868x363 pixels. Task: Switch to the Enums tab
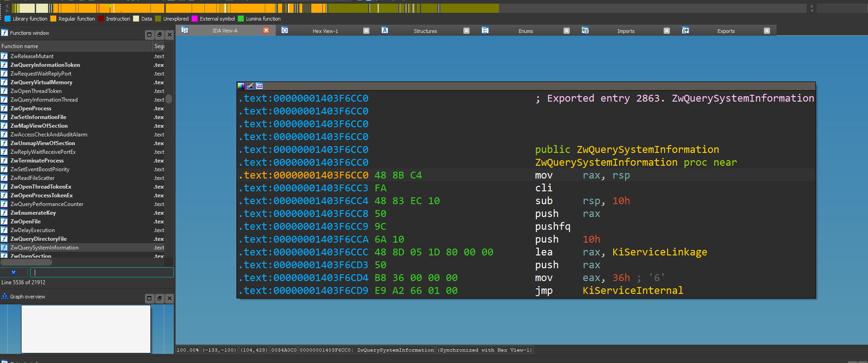click(x=525, y=31)
